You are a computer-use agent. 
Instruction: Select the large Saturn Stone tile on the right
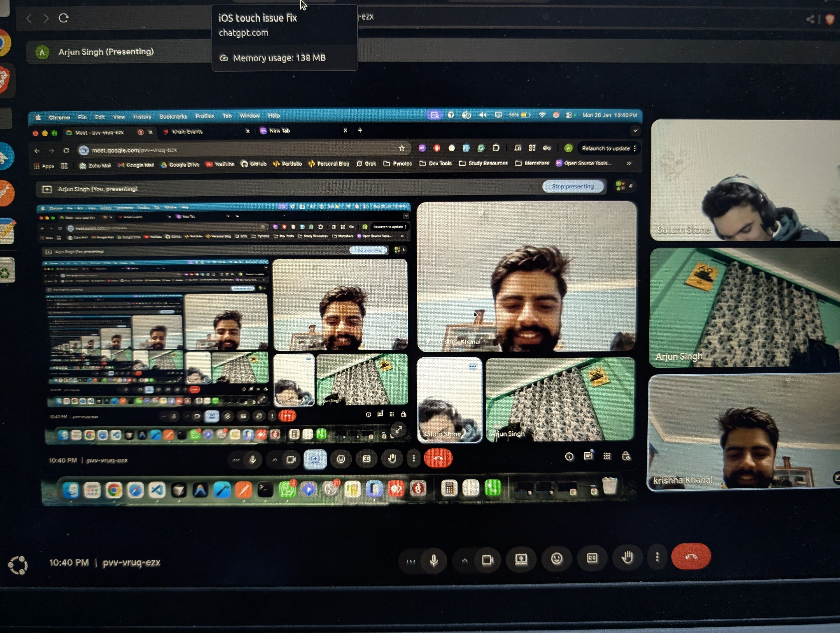point(744,180)
